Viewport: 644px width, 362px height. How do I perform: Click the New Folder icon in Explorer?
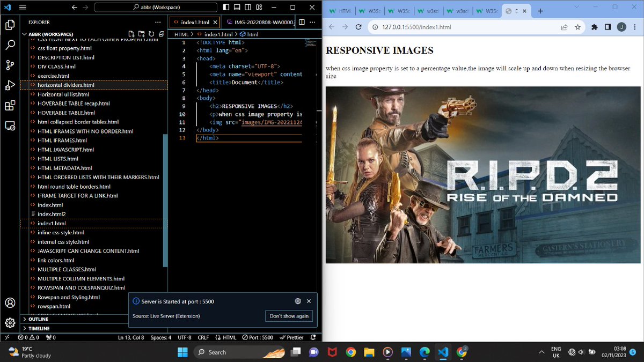click(142, 34)
